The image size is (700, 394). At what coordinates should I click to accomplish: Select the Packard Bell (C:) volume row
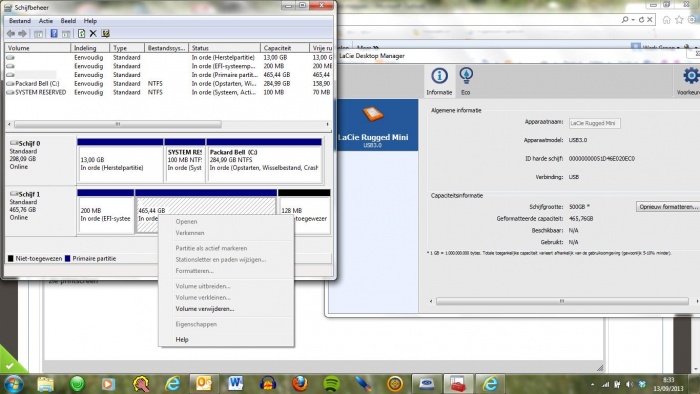click(x=169, y=83)
